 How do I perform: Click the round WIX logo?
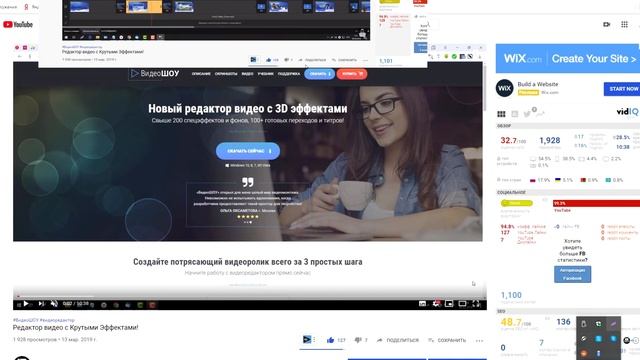(x=504, y=88)
